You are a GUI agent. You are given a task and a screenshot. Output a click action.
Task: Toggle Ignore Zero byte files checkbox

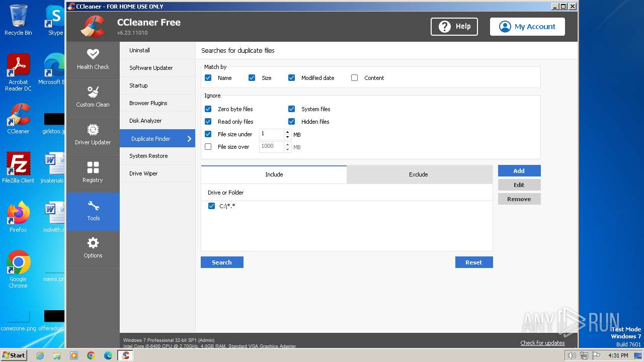[x=208, y=109]
